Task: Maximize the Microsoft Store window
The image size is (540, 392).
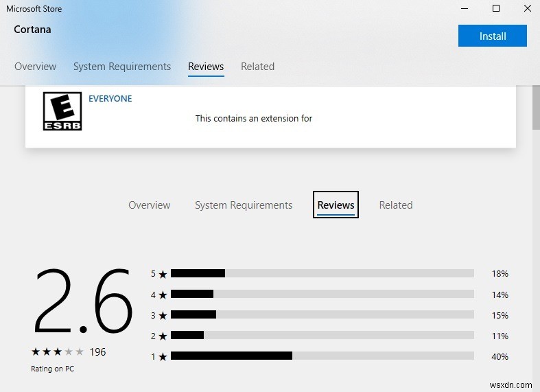Action: [x=496, y=8]
